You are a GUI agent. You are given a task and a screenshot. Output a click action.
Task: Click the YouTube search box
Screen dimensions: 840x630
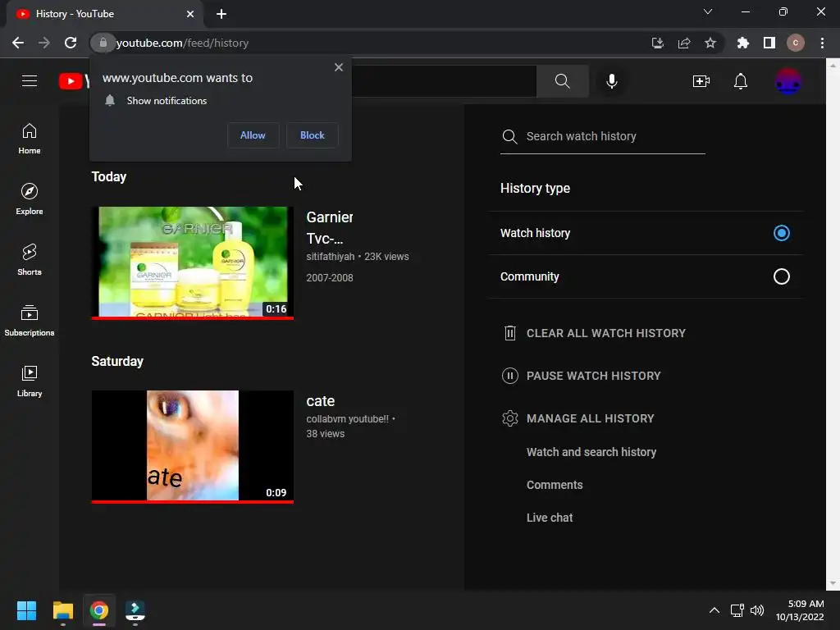coord(444,81)
